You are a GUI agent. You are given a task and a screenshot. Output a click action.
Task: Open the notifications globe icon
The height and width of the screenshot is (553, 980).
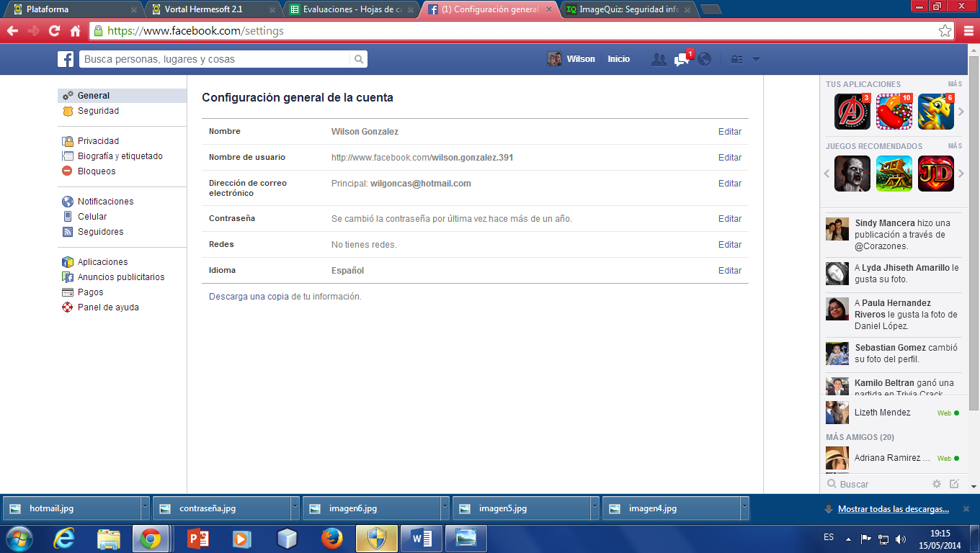[704, 59]
